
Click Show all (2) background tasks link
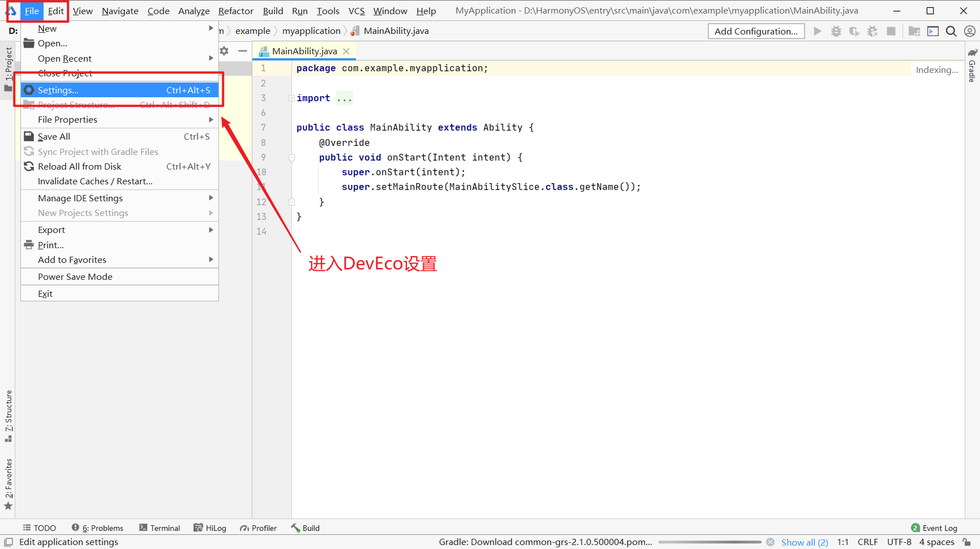[805, 542]
